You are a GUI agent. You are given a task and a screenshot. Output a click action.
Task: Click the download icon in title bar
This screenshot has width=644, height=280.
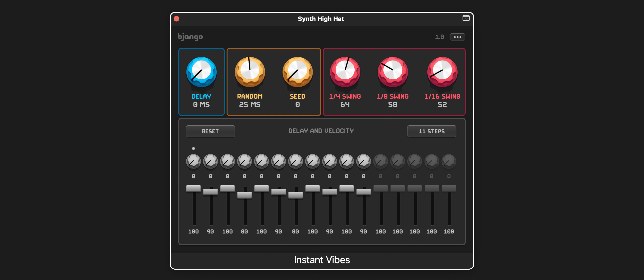tap(466, 18)
